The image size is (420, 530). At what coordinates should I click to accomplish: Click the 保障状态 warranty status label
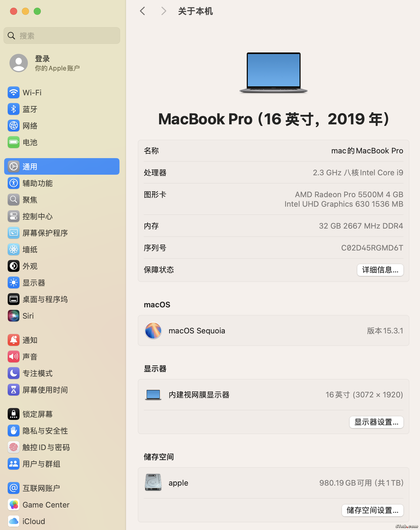(159, 270)
